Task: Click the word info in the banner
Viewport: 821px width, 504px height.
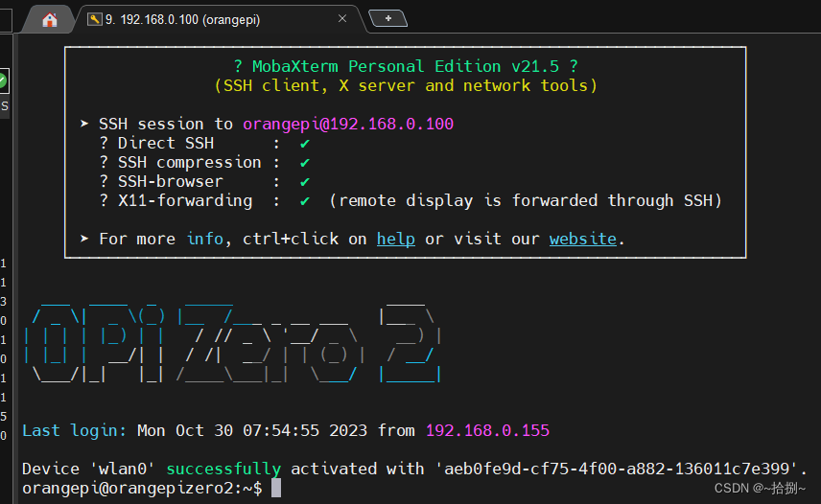Action: (204, 239)
